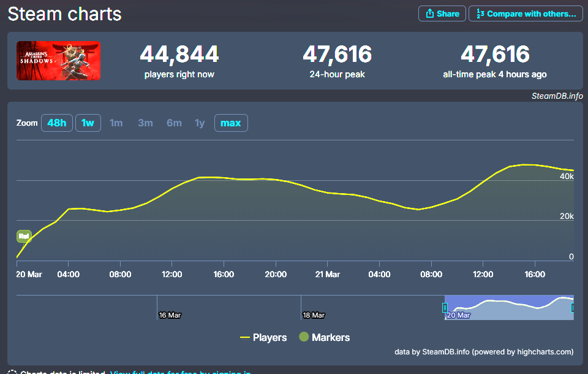Image resolution: width=588 pixels, height=374 pixels.
Task: Open the Assassin's Creed Shadows game thumbnail
Action: [x=58, y=61]
